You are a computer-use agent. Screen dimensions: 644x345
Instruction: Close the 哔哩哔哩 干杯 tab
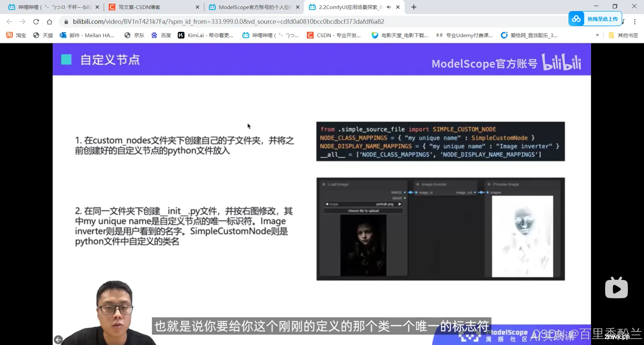click(97, 7)
